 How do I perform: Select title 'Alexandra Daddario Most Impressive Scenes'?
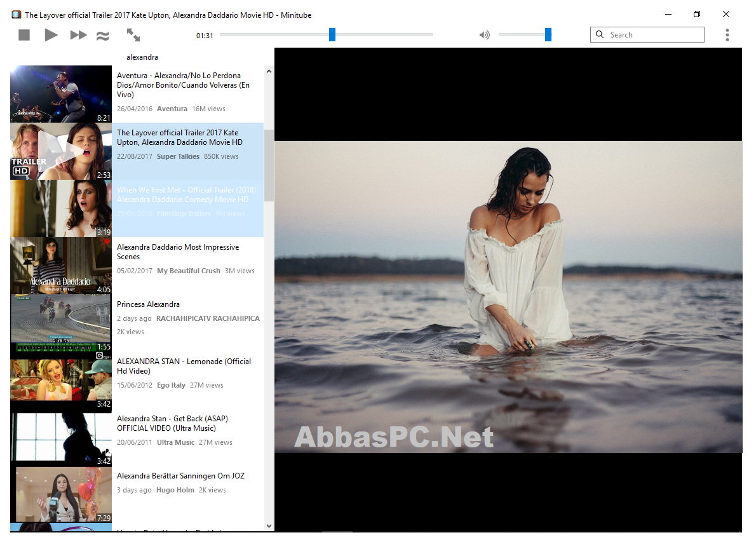[178, 252]
